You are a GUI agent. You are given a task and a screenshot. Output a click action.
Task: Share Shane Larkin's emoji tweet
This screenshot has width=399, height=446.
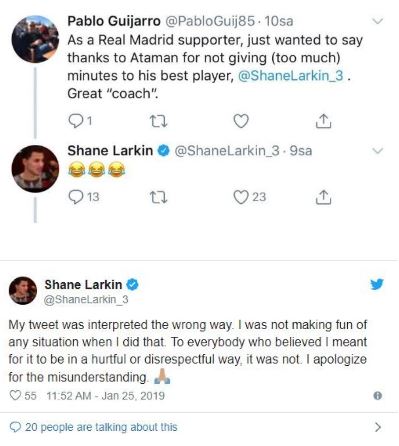click(x=323, y=197)
